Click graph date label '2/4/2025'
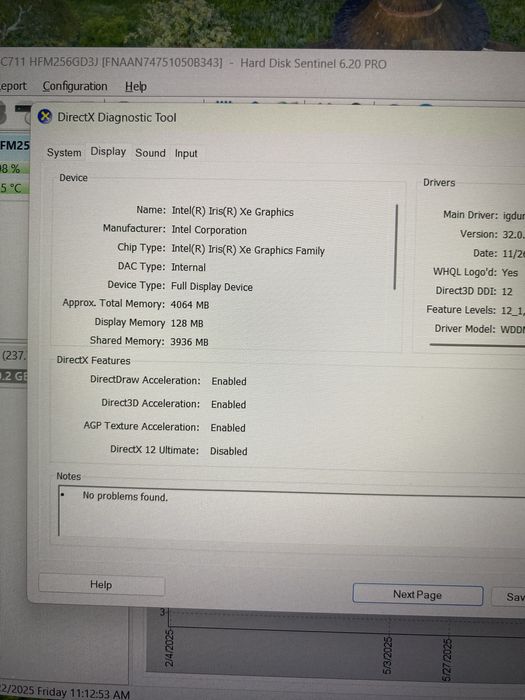Screen dimensions: 525x700 pos(170,648)
